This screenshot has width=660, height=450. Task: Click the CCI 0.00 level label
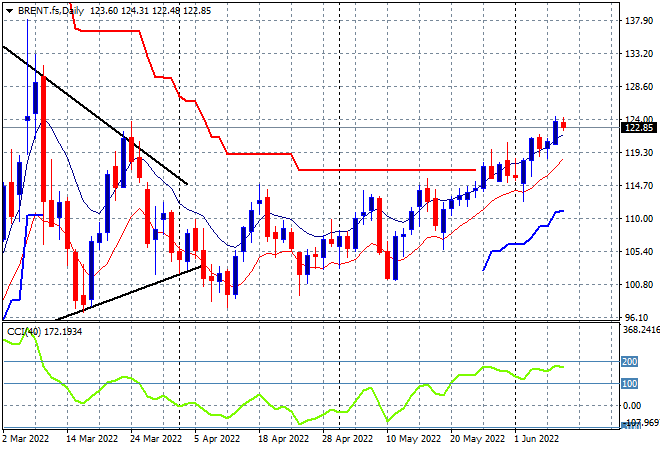pos(632,405)
